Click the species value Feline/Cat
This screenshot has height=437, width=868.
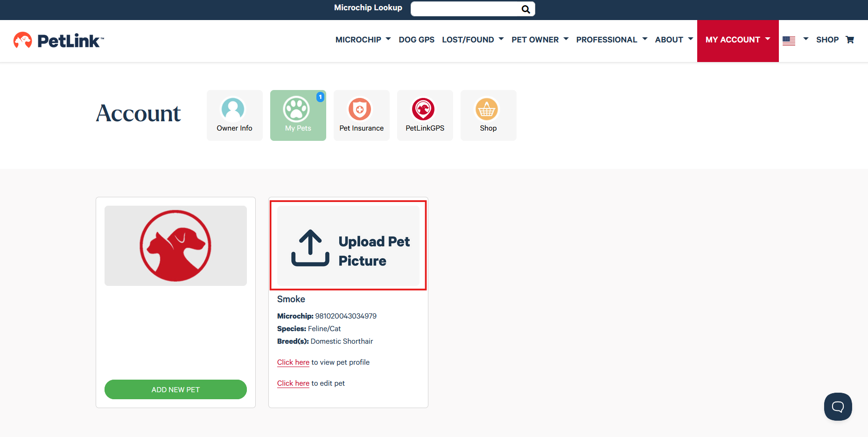tap(324, 329)
